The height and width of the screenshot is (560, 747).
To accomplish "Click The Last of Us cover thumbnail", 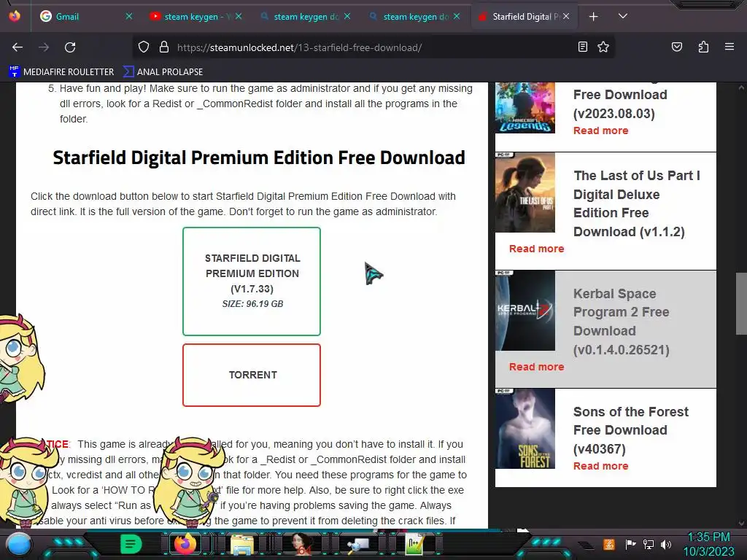I will (x=525, y=192).
